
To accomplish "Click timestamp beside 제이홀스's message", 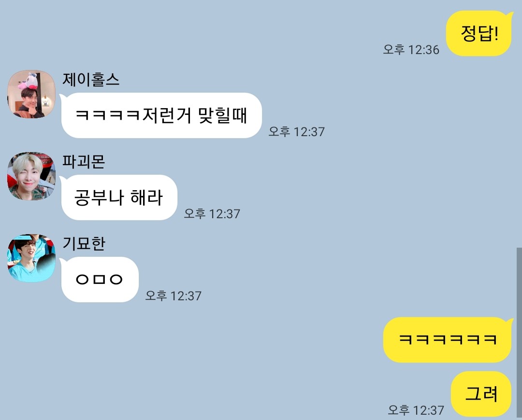I will pyautogui.click(x=297, y=132).
